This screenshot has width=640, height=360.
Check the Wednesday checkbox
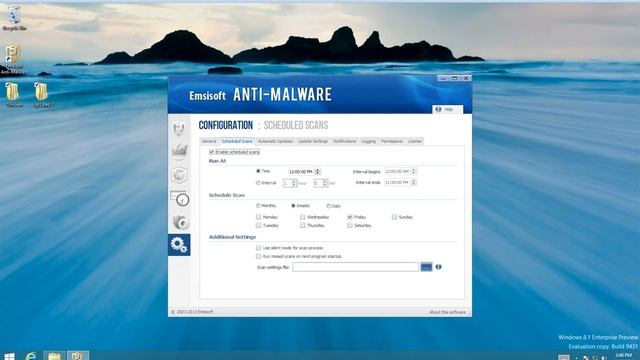(x=302, y=217)
